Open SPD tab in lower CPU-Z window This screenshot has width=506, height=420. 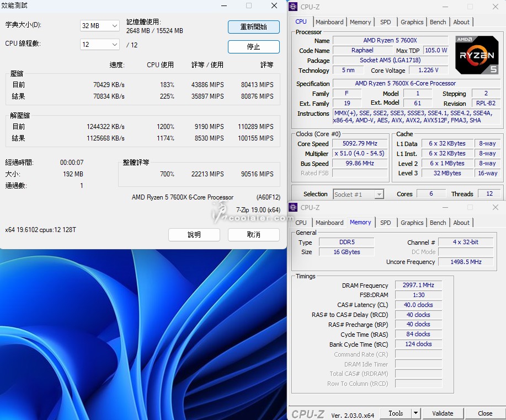(385, 223)
